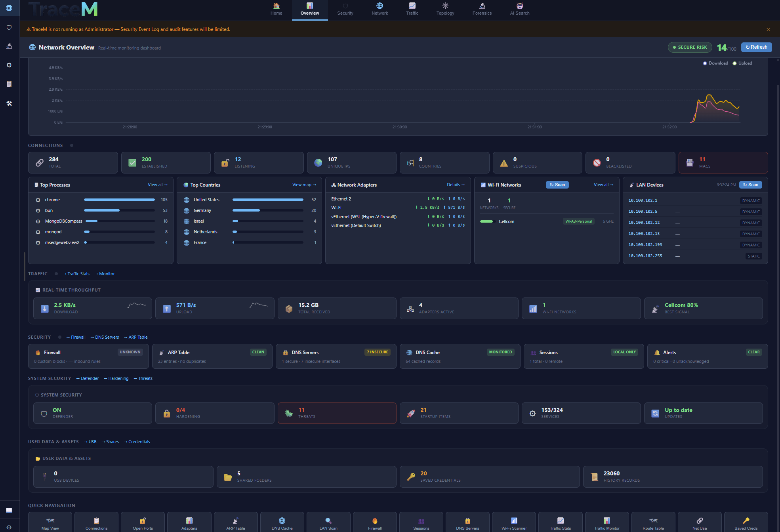780x532 pixels.
Task: Click Scan in the Wi-Fi Networks panel
Action: click(x=557, y=185)
